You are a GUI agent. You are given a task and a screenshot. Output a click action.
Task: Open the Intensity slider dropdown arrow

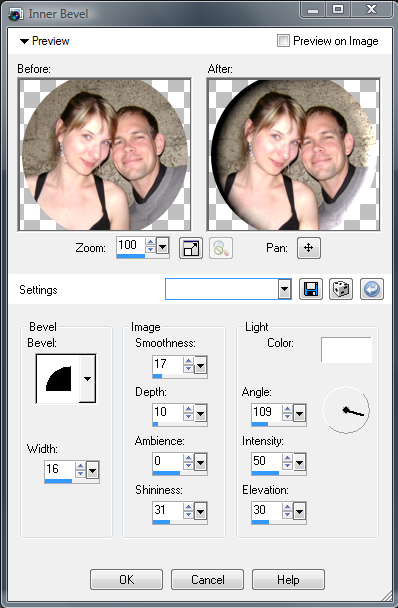tap(299, 463)
